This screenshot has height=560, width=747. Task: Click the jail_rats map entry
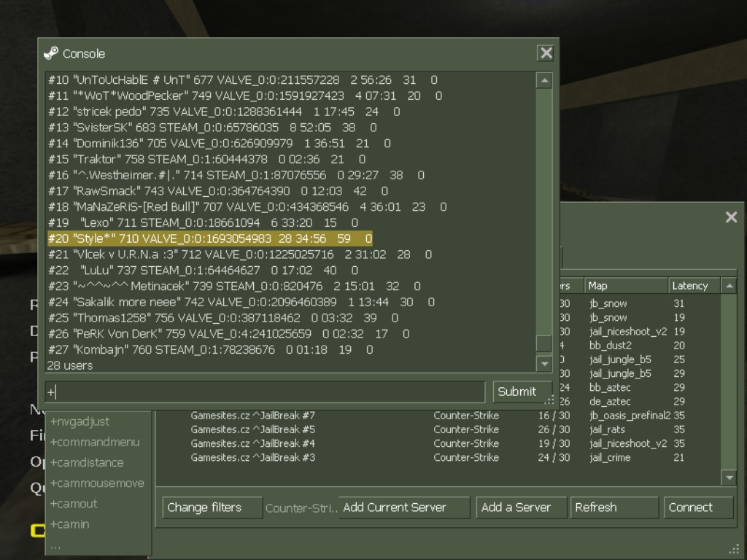tap(607, 429)
